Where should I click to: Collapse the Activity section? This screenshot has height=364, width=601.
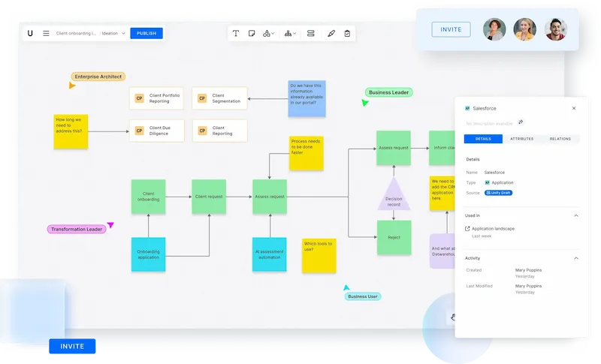(576, 257)
